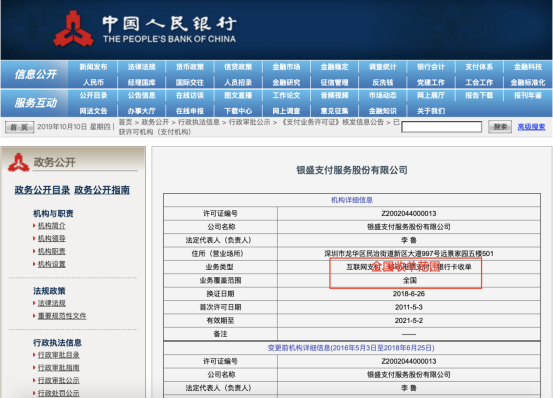
Task: Open the 高级搜索 advanced search link
Action: coord(531,127)
